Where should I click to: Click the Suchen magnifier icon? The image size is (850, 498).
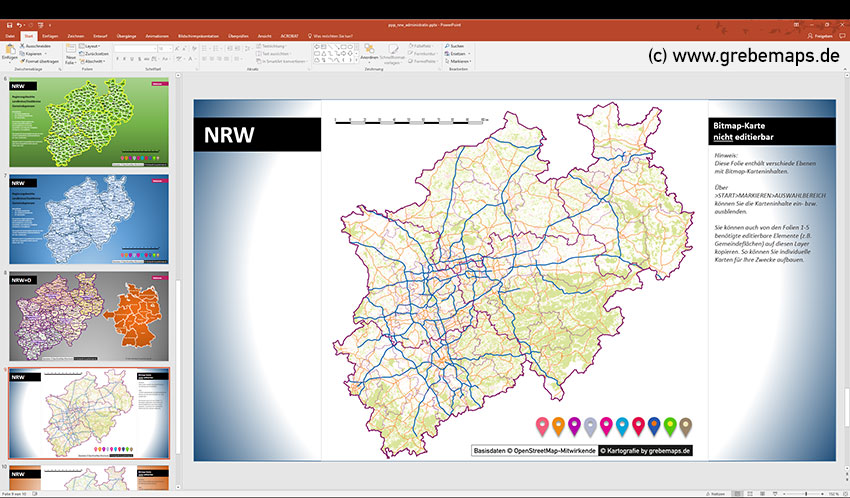pyautogui.click(x=446, y=46)
